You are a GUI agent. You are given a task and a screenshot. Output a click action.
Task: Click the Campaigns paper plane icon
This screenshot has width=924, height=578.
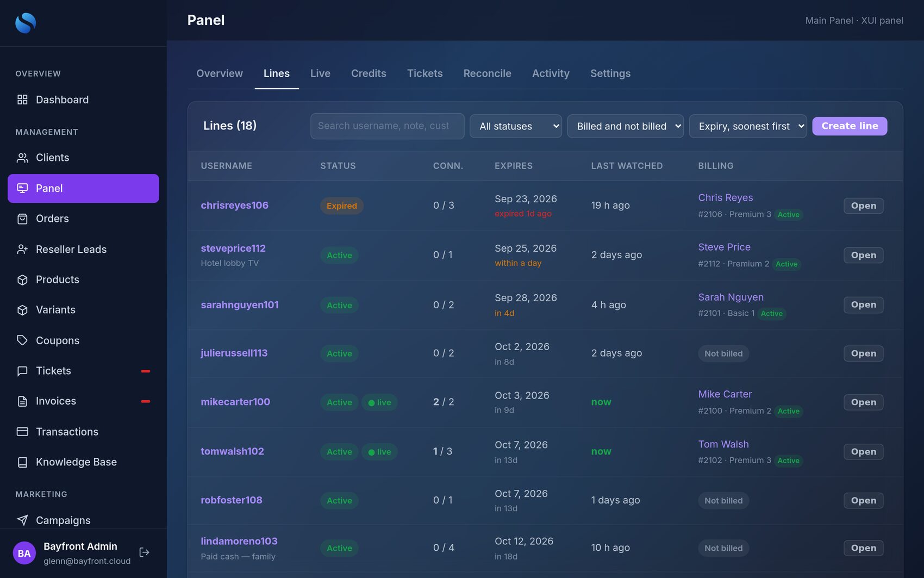[x=22, y=520]
